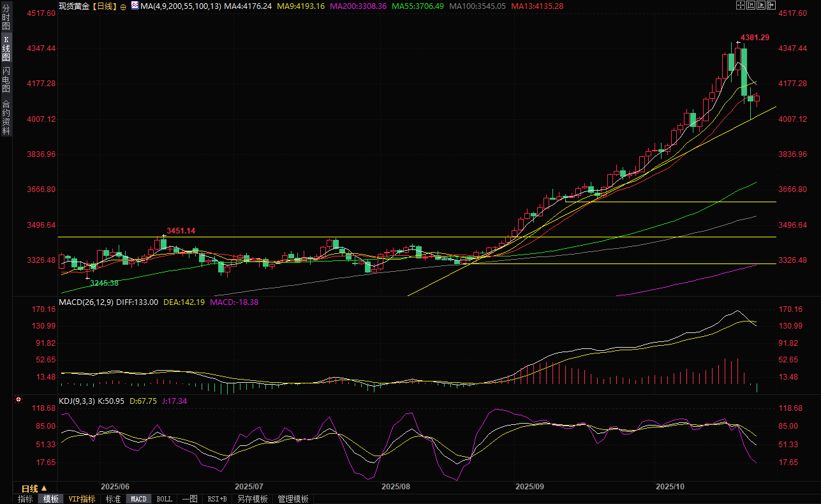This screenshot has width=821, height=504.
Task: Apply the 标准 template
Action: coord(113,499)
